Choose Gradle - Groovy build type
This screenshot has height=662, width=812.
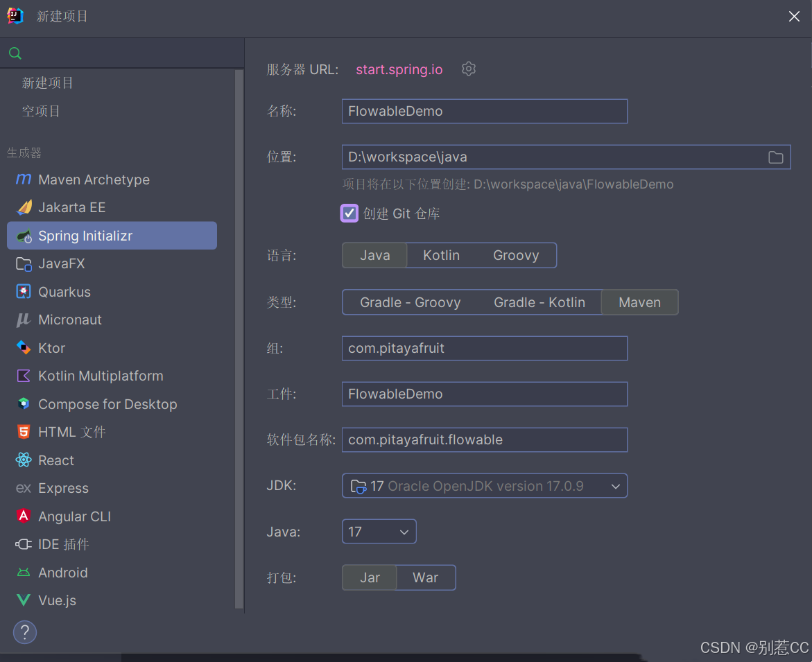tap(410, 302)
